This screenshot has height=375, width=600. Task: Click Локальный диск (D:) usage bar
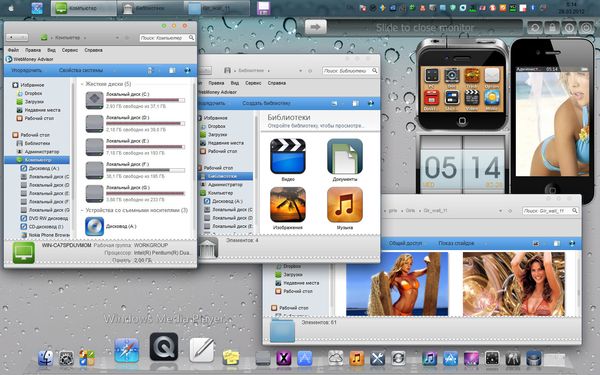click(x=145, y=124)
